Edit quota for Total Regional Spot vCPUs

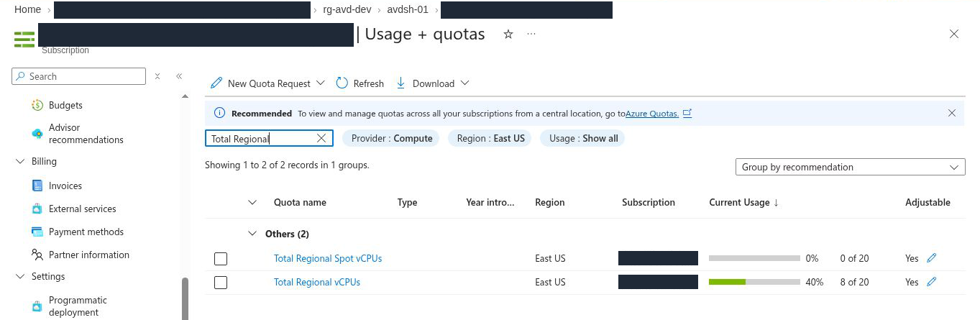pos(932,258)
